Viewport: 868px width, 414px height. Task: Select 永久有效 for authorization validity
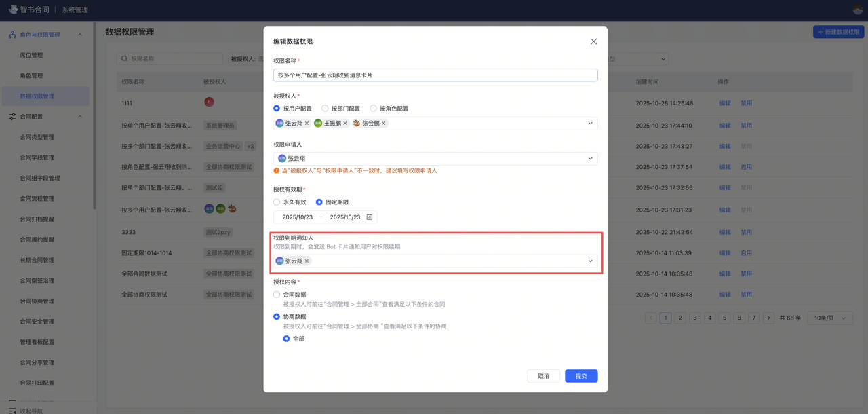pyautogui.click(x=276, y=202)
